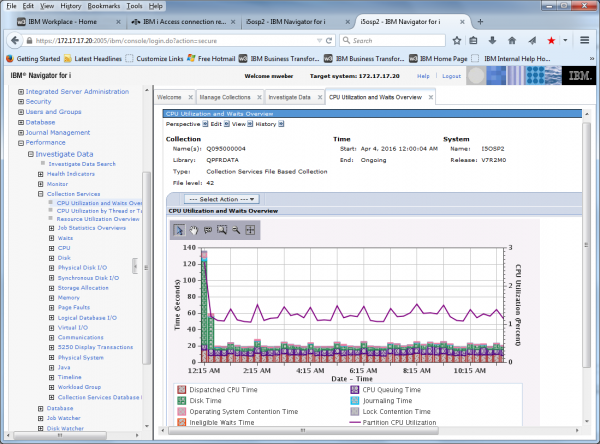Click the reset zoom chart tool
600x444 pixels.
tap(250, 230)
